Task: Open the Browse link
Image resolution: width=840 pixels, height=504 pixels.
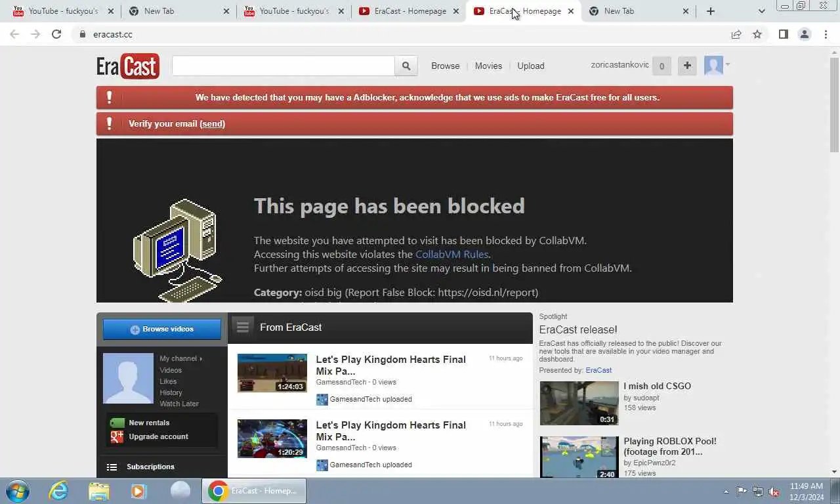Action: [446, 66]
